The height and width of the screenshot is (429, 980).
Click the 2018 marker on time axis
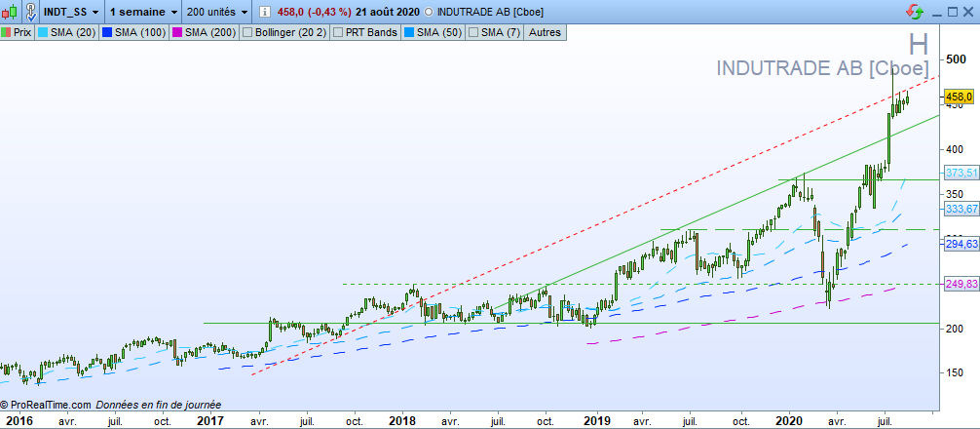[402, 421]
